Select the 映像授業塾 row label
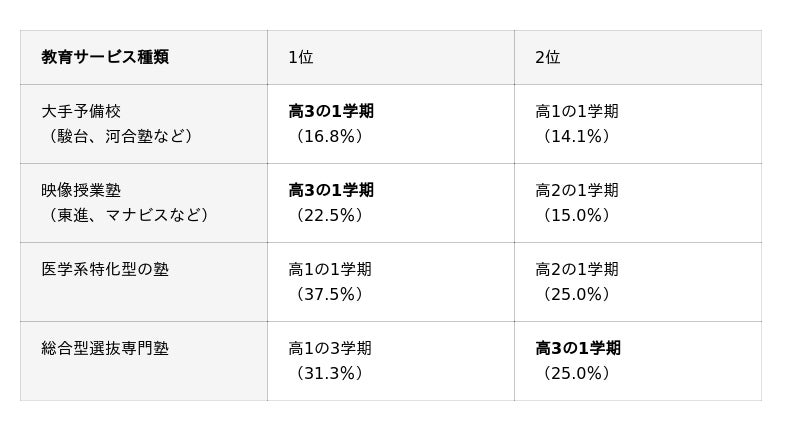 coord(81,190)
